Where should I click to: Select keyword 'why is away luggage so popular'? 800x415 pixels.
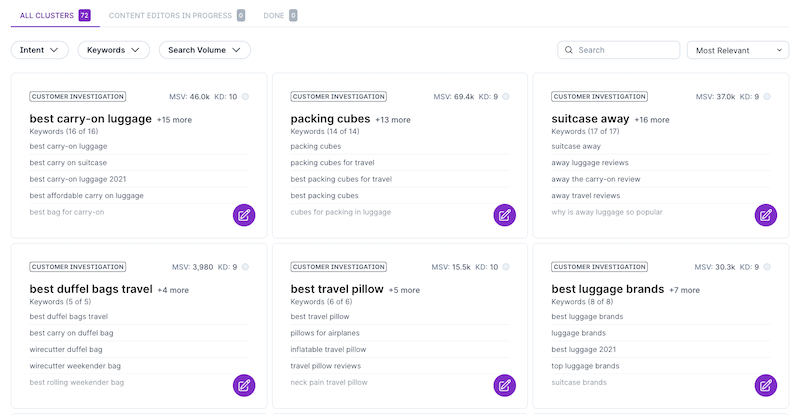click(x=607, y=212)
